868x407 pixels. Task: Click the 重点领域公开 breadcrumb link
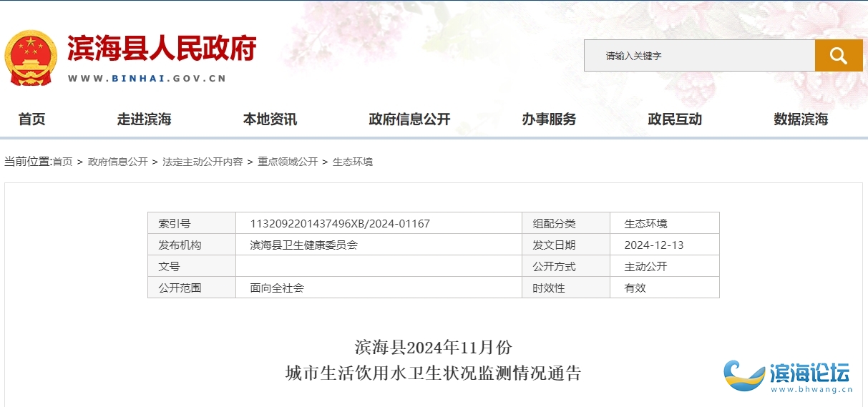[288, 162]
